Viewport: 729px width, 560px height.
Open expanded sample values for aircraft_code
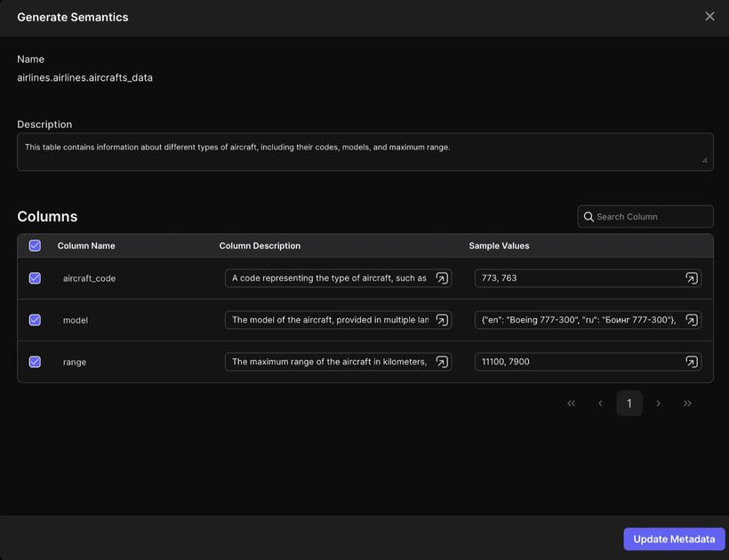pyautogui.click(x=692, y=278)
